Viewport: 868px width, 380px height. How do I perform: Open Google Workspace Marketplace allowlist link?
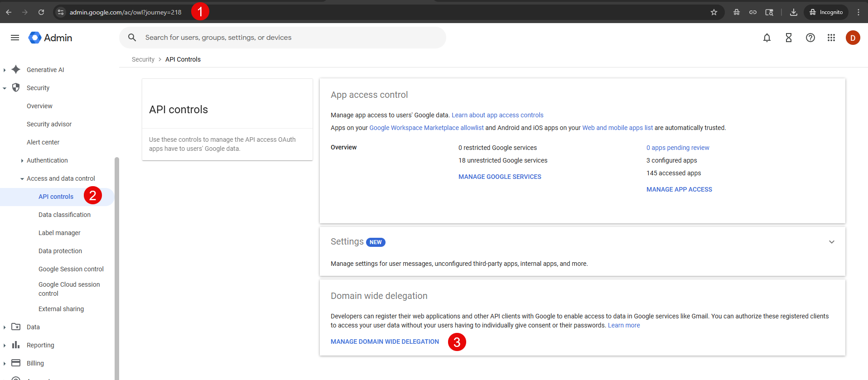coord(426,128)
